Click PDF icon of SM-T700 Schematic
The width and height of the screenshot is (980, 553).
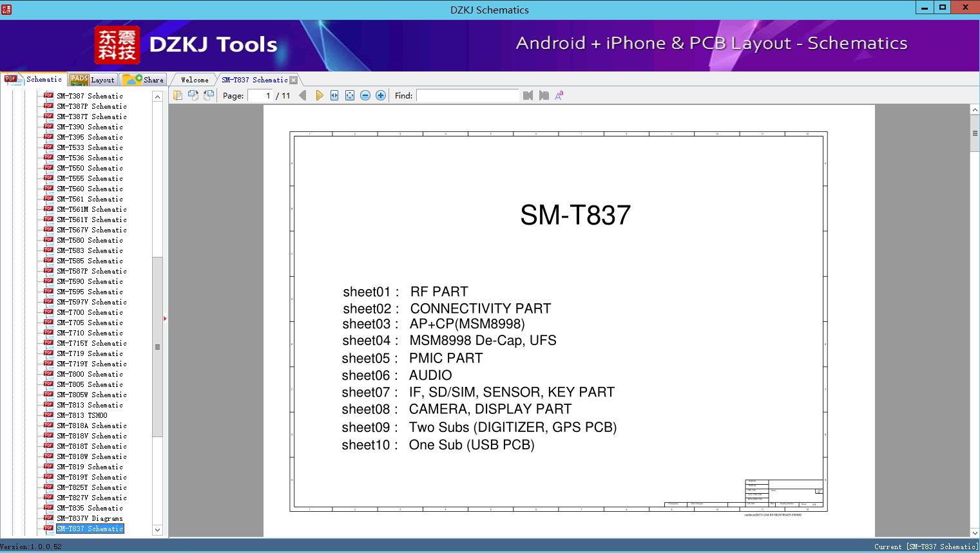click(x=48, y=312)
